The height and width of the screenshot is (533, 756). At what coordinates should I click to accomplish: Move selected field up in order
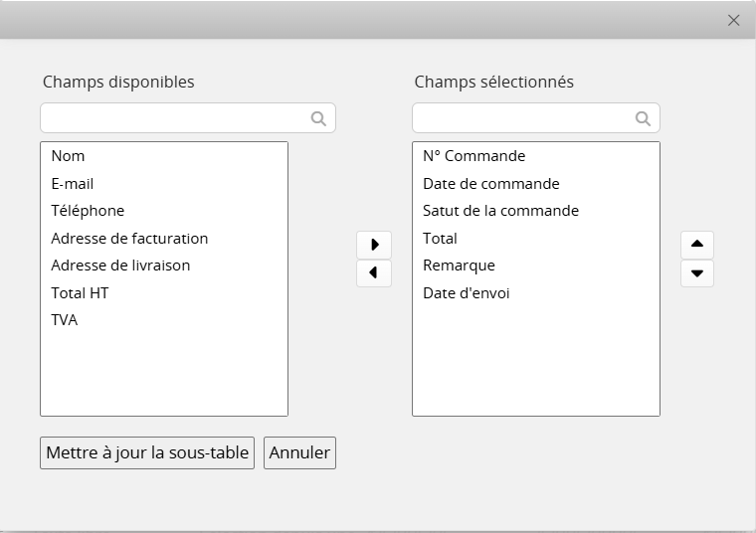(697, 245)
